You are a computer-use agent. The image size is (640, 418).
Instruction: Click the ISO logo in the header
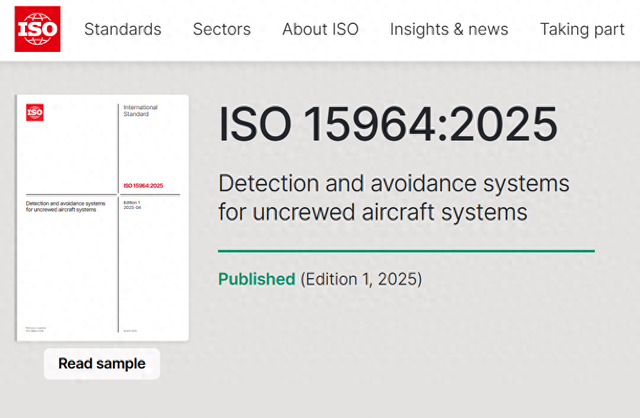tap(37, 29)
